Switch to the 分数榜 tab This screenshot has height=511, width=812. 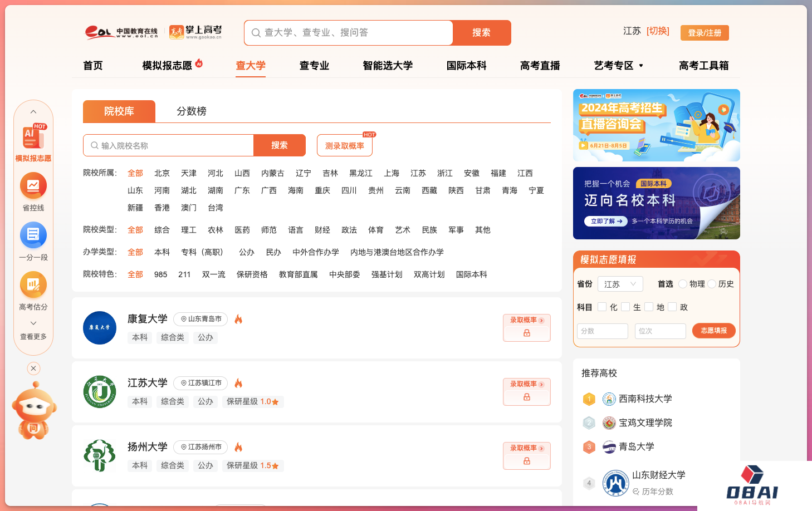[191, 111]
